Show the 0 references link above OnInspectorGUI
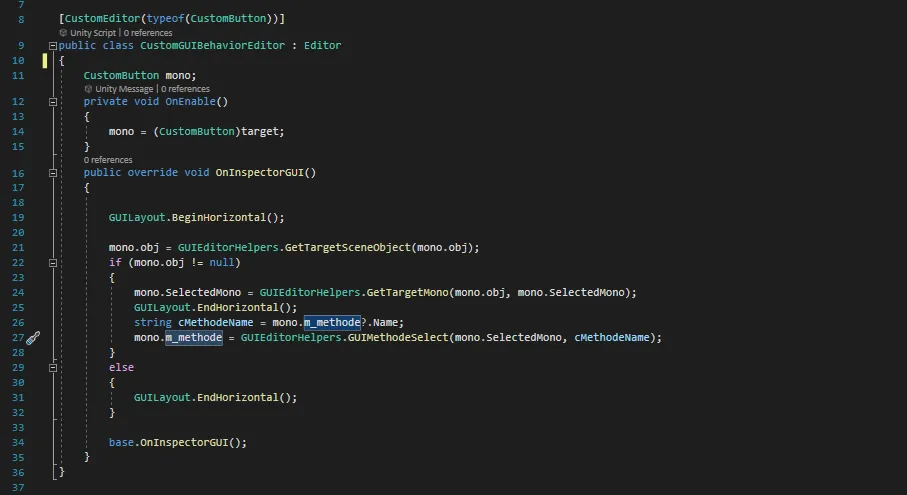This screenshot has height=495, width=907. coord(108,160)
